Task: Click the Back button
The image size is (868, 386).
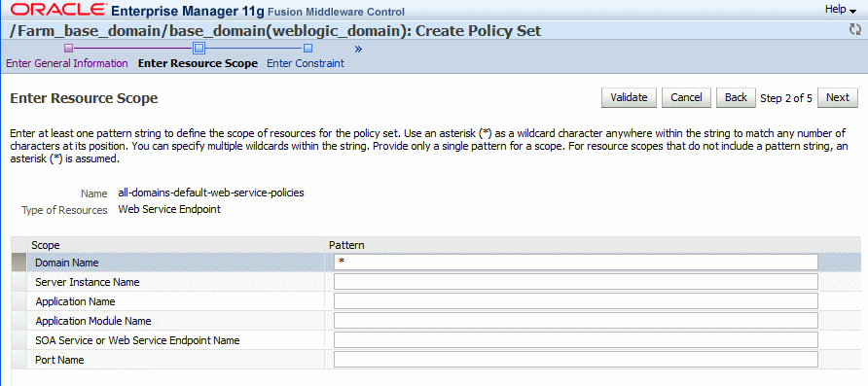Action: click(736, 97)
